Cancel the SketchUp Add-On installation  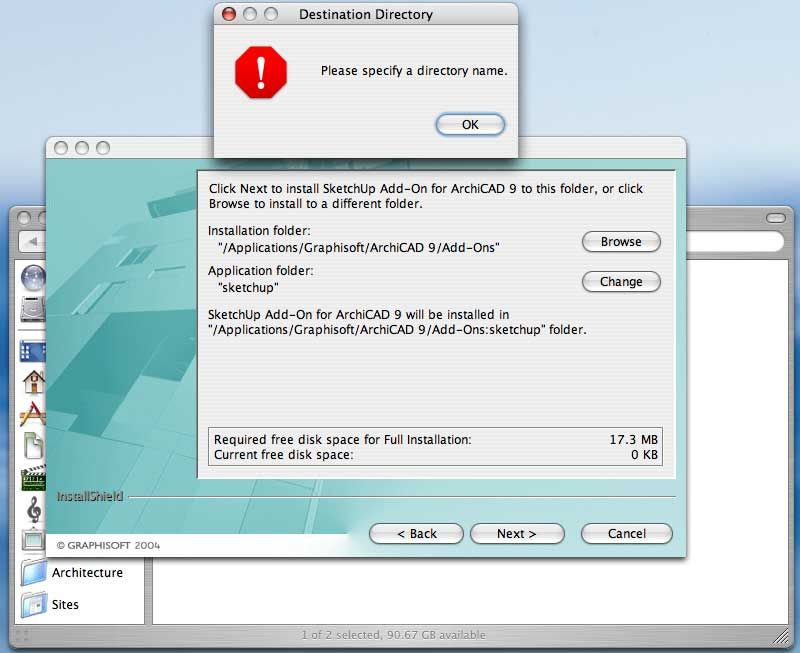point(627,534)
